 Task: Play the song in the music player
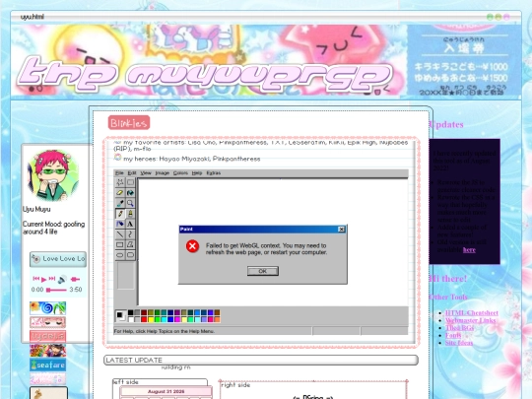pyautogui.click(x=43, y=280)
